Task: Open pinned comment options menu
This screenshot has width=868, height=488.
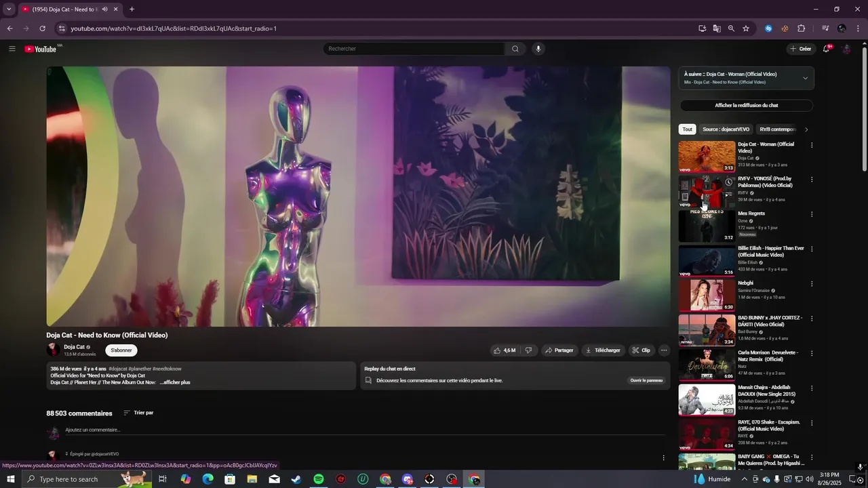Action: [x=663, y=457]
